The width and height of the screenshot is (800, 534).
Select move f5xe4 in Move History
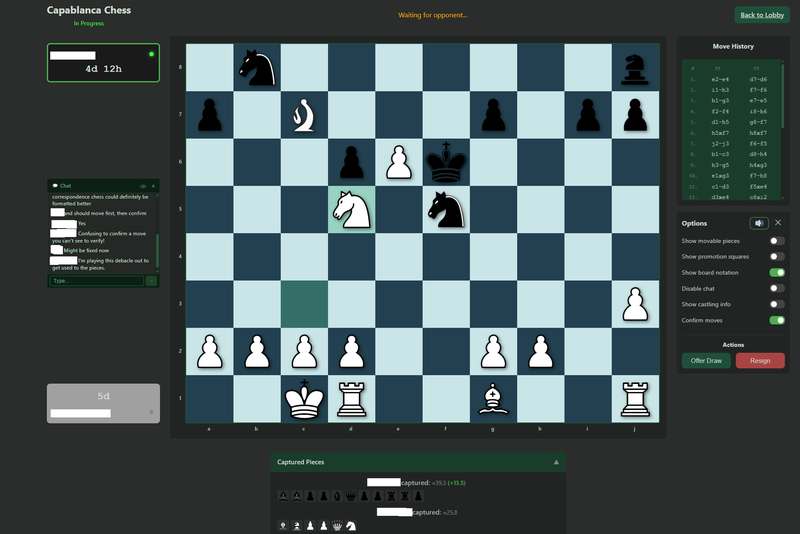tap(758, 186)
